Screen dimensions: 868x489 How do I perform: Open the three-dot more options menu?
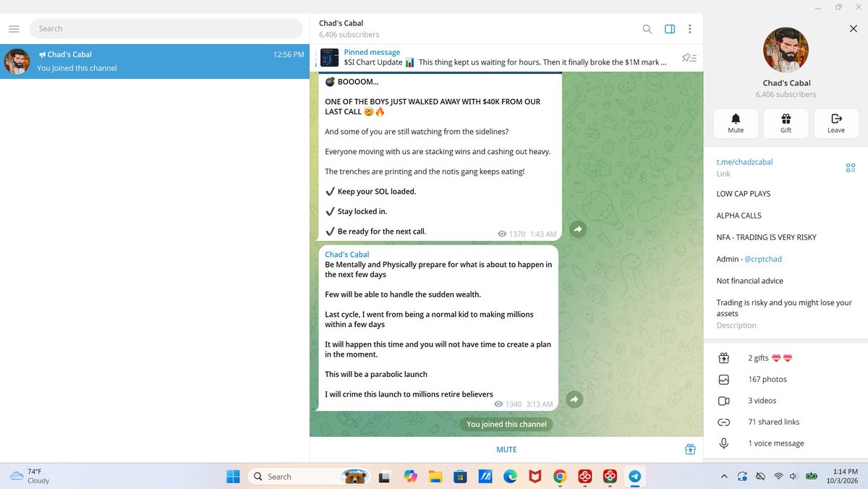coord(690,29)
